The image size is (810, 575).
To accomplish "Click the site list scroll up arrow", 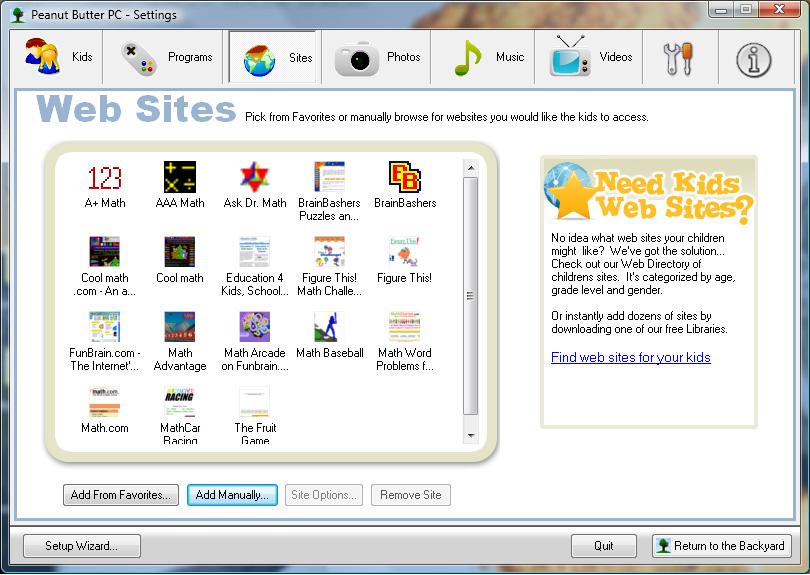I will [471, 168].
